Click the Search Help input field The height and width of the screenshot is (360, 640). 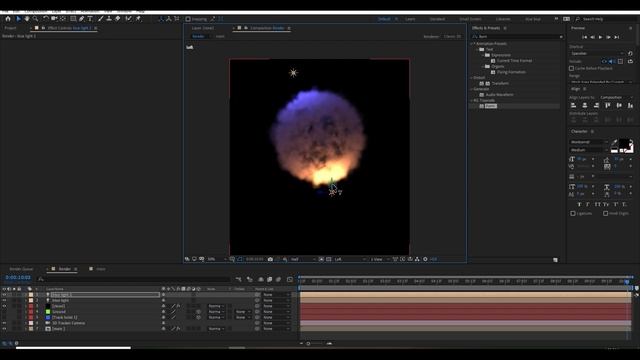[x=606, y=19]
